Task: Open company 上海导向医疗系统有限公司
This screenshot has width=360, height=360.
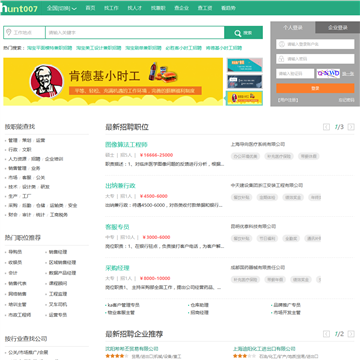Action: [x=258, y=144]
